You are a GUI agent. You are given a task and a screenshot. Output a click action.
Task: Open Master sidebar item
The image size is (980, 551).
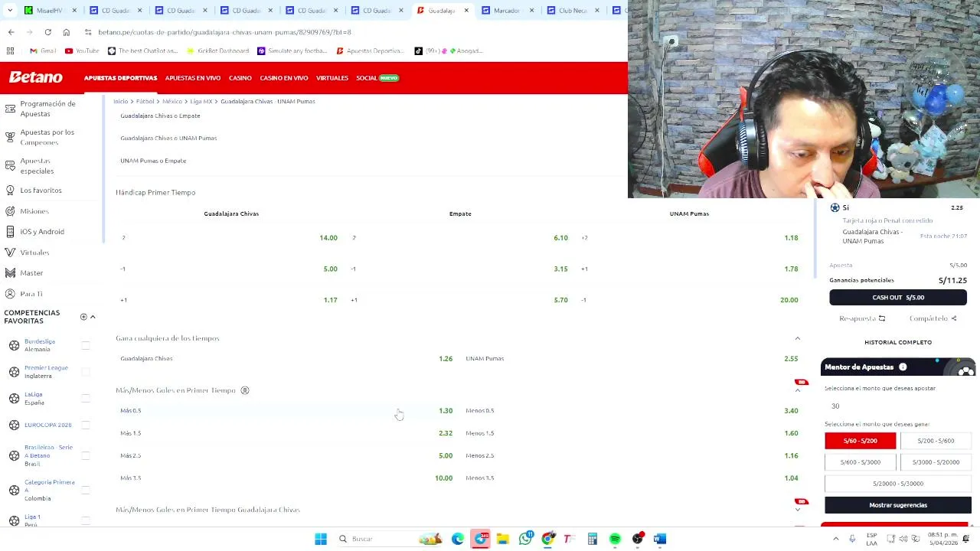tap(31, 273)
